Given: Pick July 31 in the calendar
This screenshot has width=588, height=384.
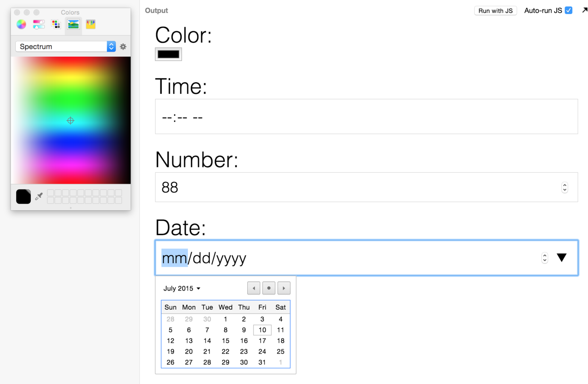Looking at the screenshot, I should coord(262,362).
